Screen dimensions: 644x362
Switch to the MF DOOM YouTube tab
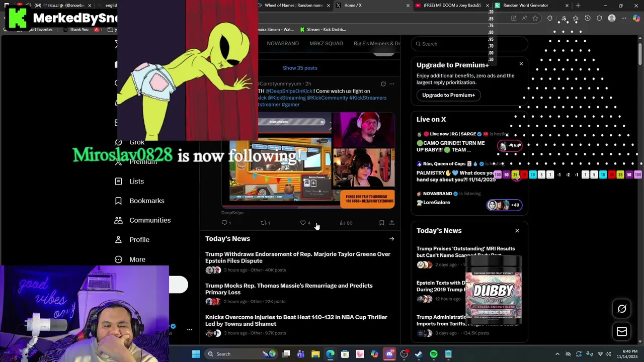tap(452, 6)
